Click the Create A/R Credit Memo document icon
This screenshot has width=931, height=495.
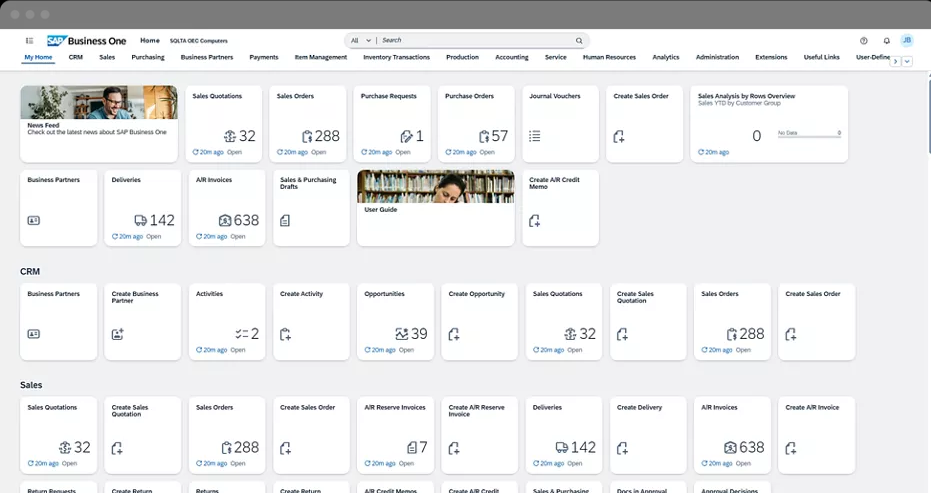[535, 220]
